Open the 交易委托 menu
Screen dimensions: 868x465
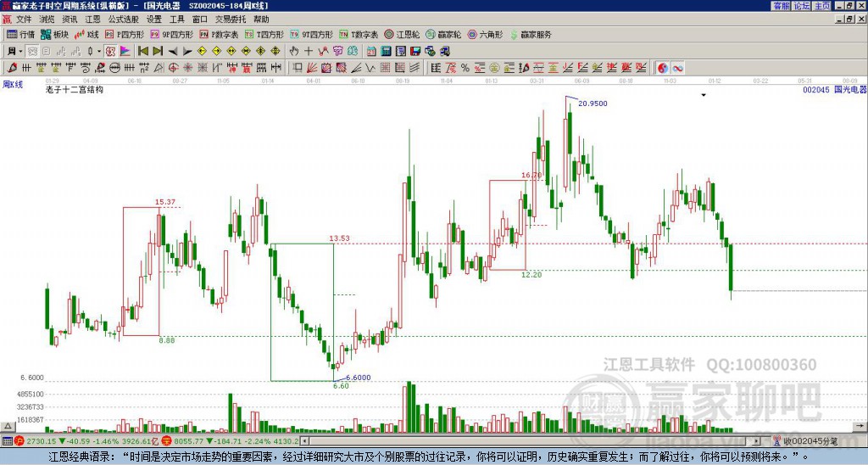click(x=231, y=20)
